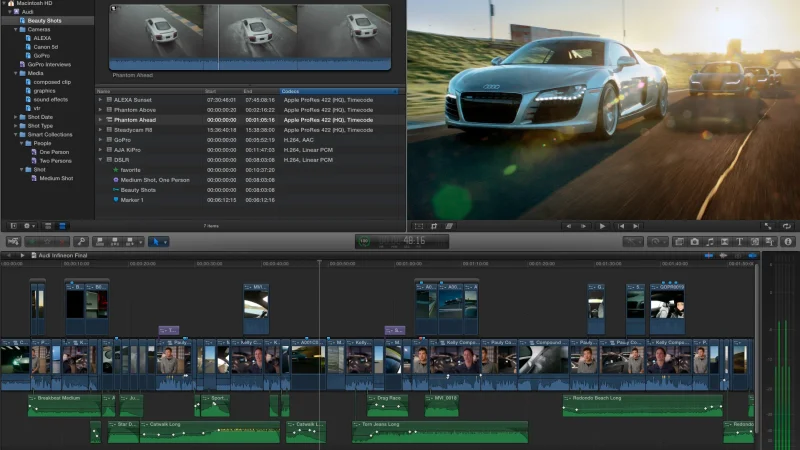Select Redondo Beach Long audio clip
Screen dimensions: 800x450
click(x=643, y=405)
